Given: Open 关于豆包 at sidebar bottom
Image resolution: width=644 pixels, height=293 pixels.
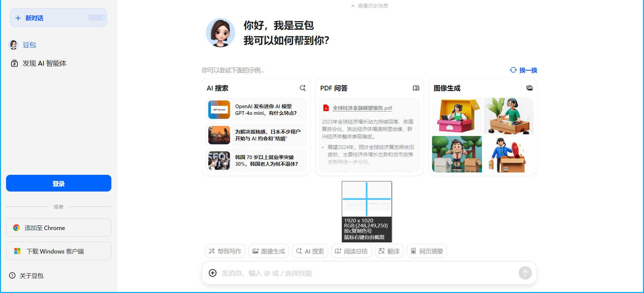Looking at the screenshot, I should 31,276.
